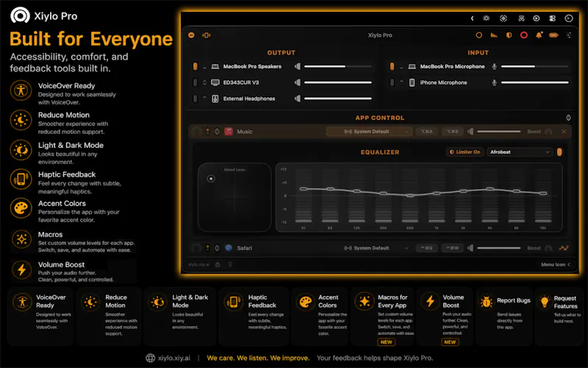
Task: Toggle the equalizer on/off pill beside Afrobeat
Action: point(559,152)
